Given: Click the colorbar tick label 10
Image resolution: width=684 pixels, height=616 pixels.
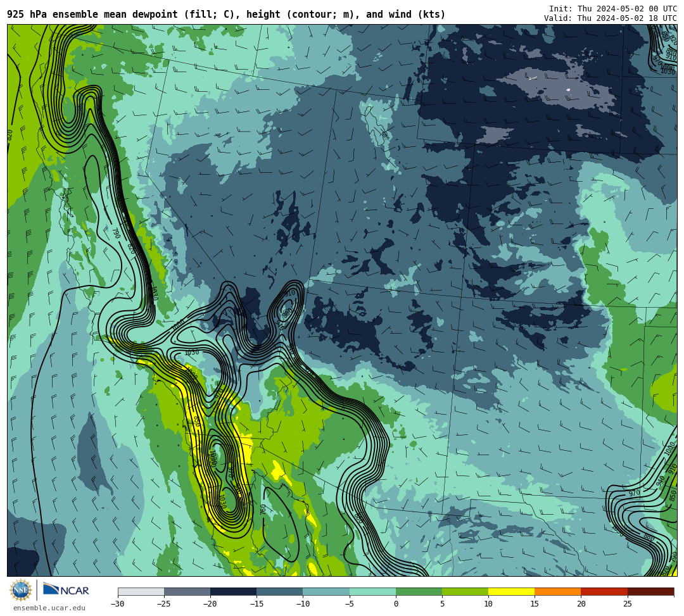Looking at the screenshot, I should (488, 604).
